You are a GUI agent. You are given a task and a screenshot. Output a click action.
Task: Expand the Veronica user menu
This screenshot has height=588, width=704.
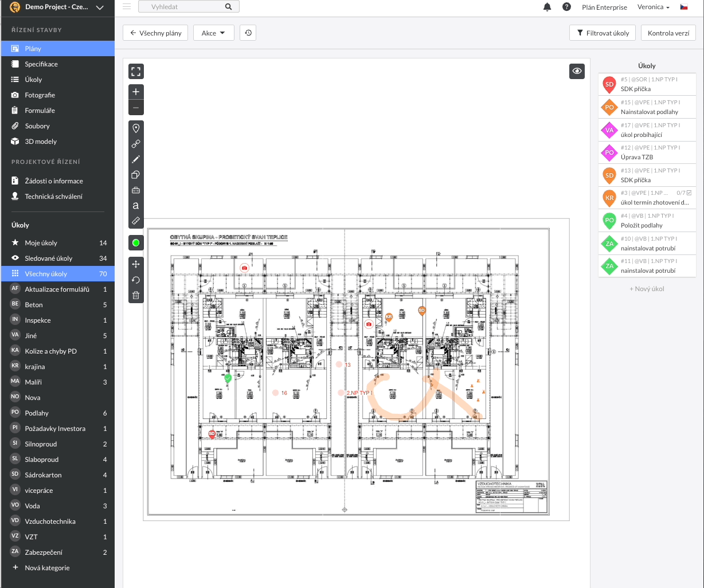click(x=653, y=7)
